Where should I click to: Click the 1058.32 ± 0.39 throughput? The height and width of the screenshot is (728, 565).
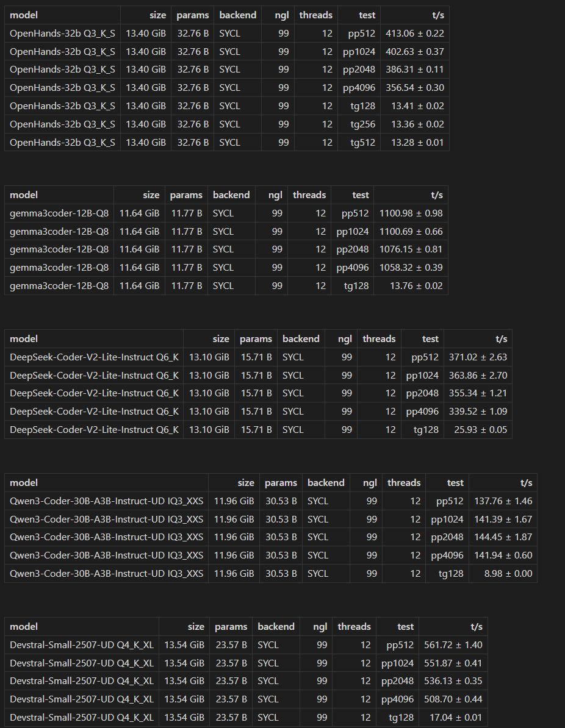pyautogui.click(x=411, y=268)
